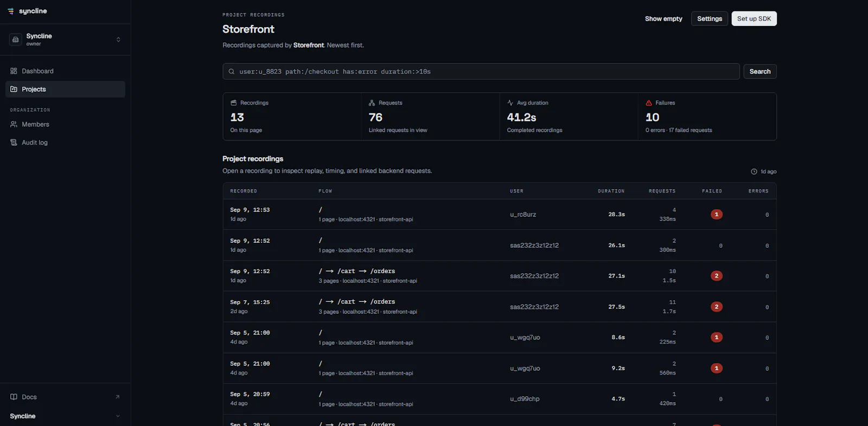Go to Members page
The image size is (868, 426).
point(65,124)
